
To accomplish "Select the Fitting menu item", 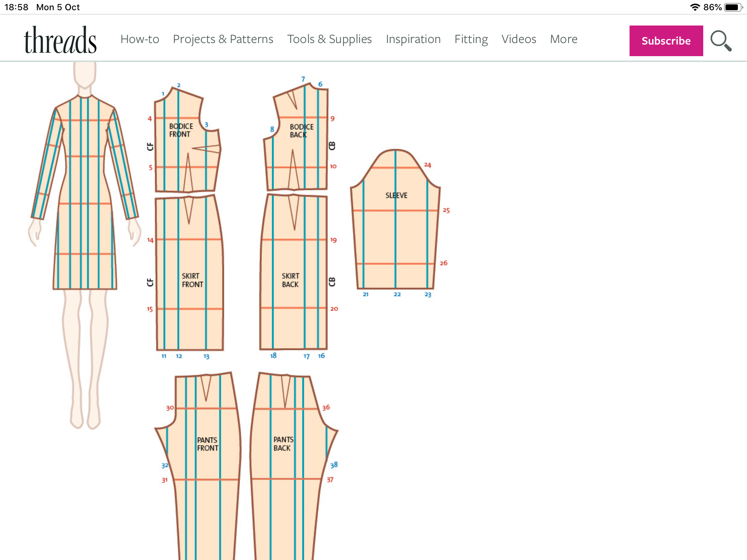I will click(471, 39).
